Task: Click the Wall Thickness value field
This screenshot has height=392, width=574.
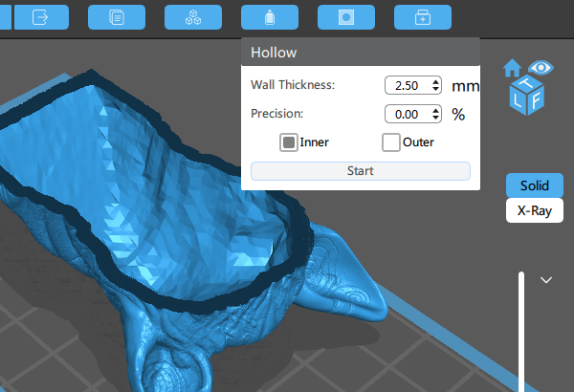Action: (x=408, y=85)
